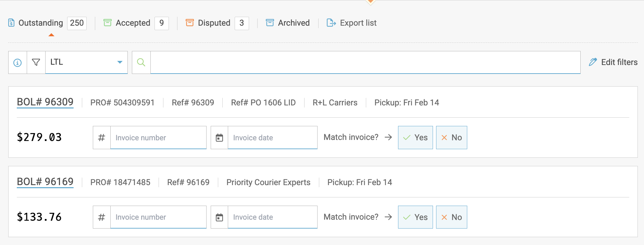The width and height of the screenshot is (644, 245).
Task: Expand the Outstanding tab arrow indicator
Action: point(51,34)
